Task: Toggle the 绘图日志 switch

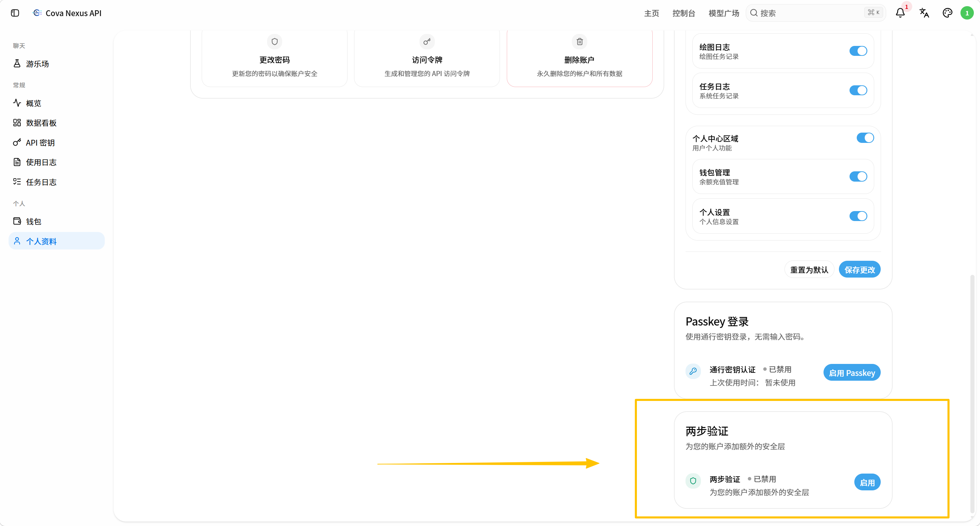Action: pos(858,51)
